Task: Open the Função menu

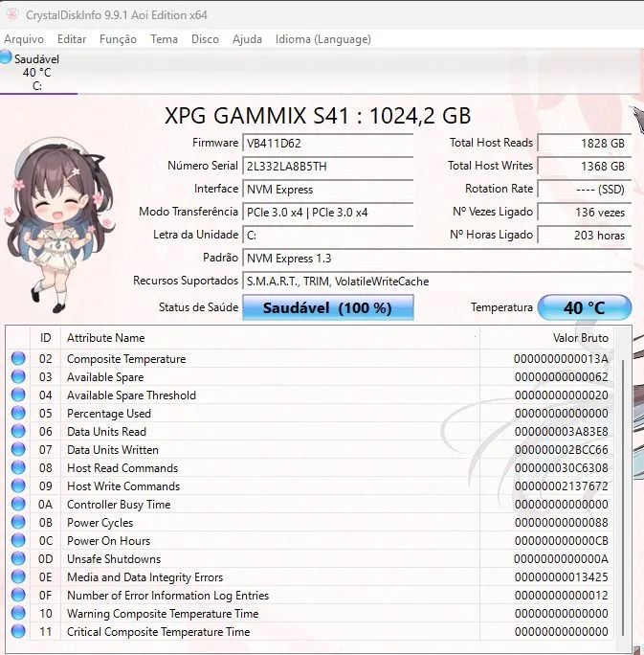Action: point(118,39)
